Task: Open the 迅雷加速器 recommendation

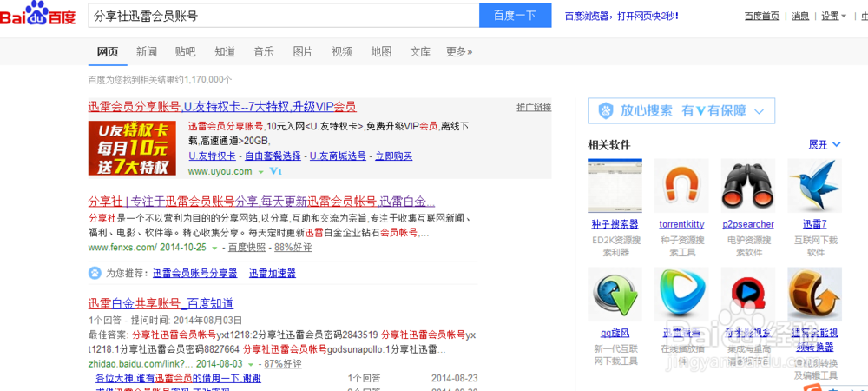Action: (273, 273)
